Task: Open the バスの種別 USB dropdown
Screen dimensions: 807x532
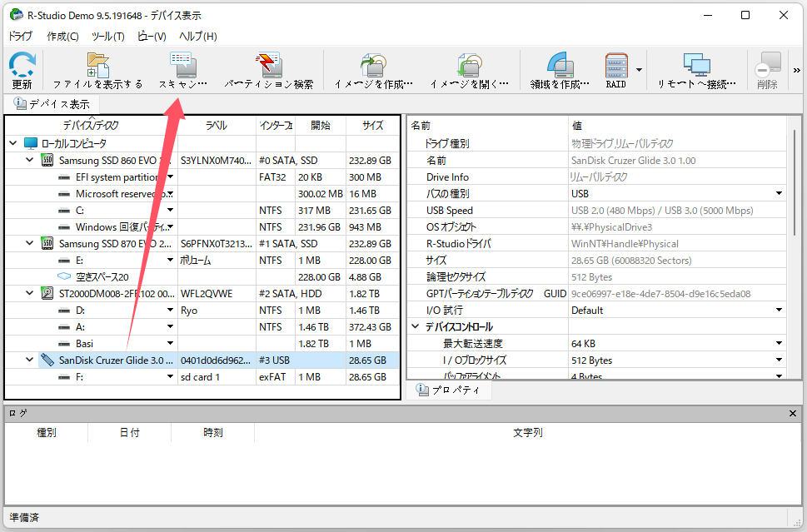Action: point(780,194)
